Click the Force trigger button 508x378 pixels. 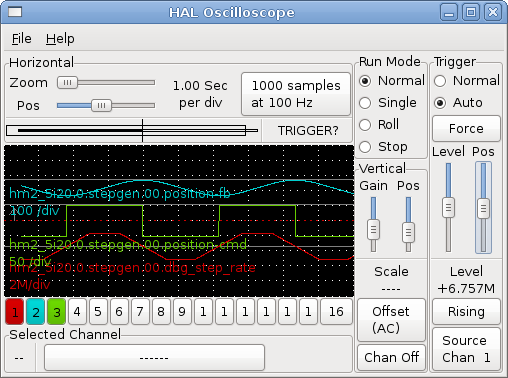[466, 129]
